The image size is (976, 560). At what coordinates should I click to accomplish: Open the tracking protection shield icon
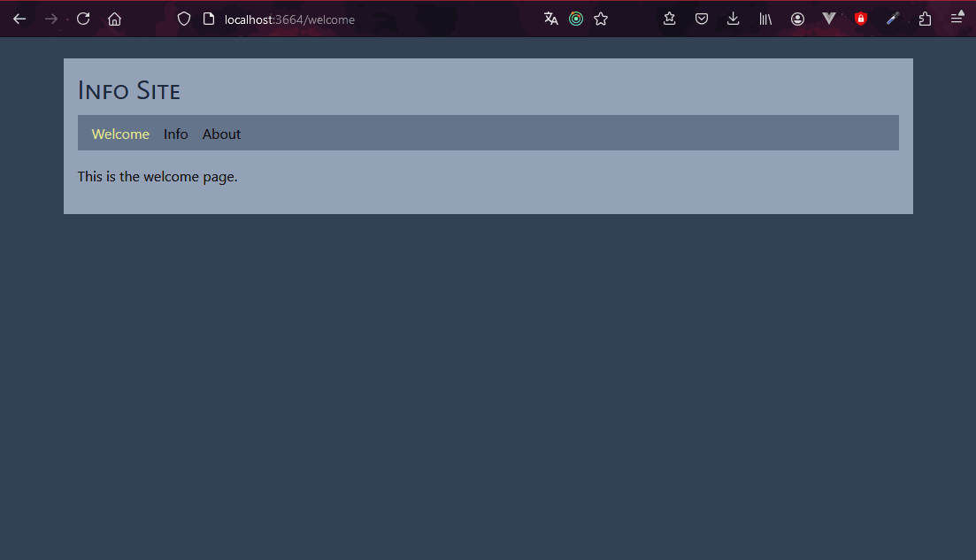click(x=184, y=19)
